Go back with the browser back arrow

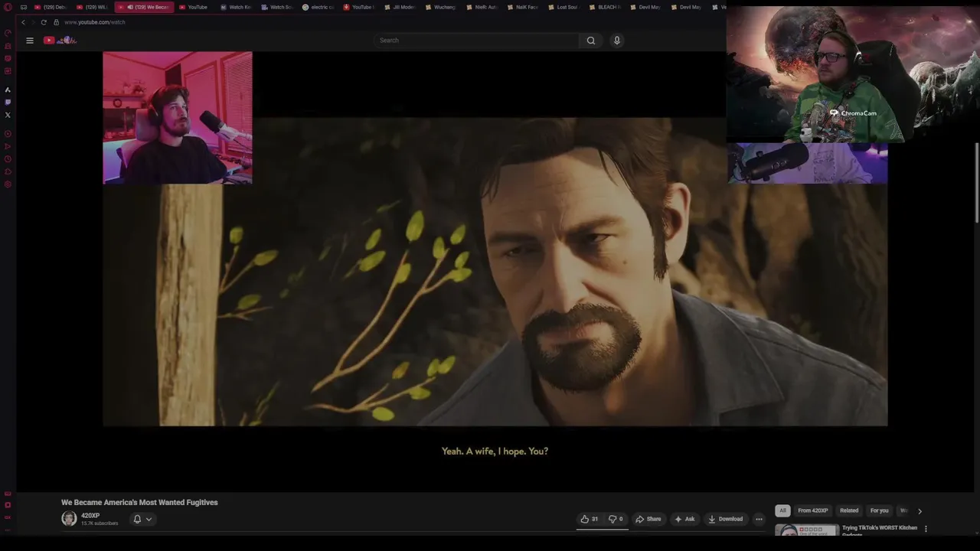coord(23,22)
